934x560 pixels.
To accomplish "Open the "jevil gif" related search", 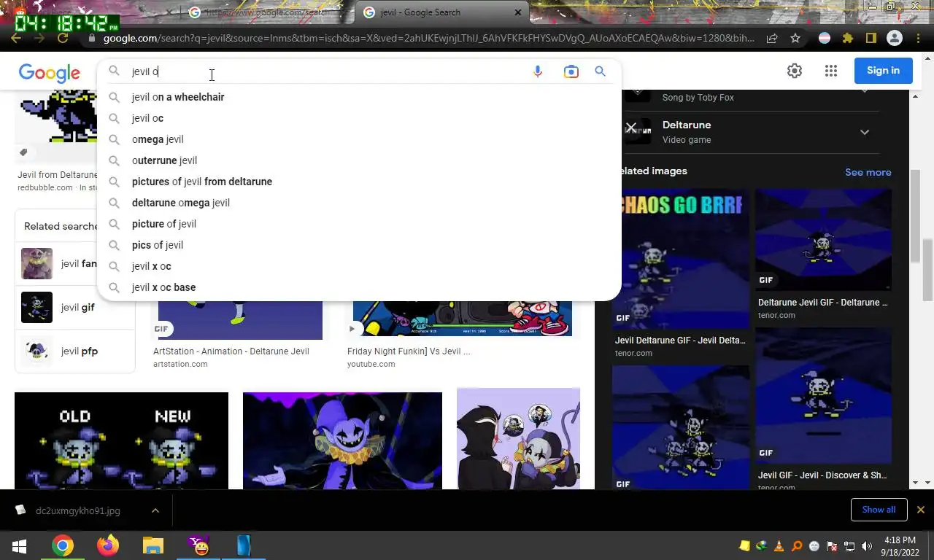I will coord(74,307).
